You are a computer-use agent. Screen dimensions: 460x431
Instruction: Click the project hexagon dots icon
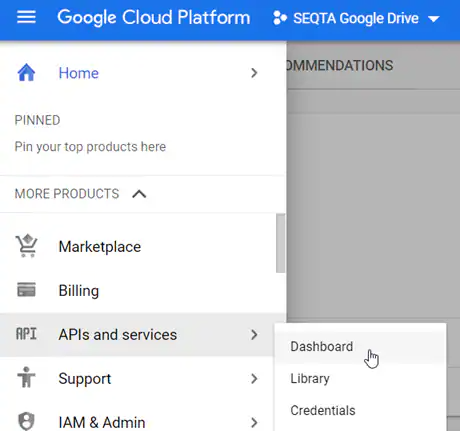point(280,18)
